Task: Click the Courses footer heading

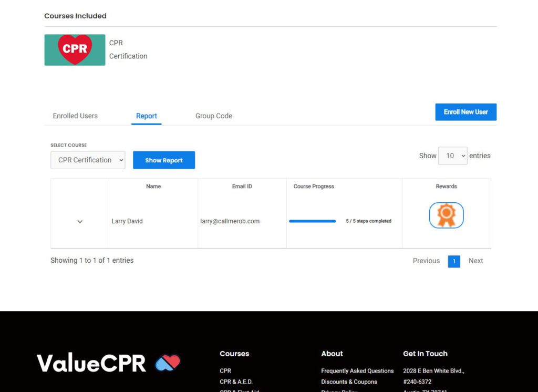Action: 234,354
